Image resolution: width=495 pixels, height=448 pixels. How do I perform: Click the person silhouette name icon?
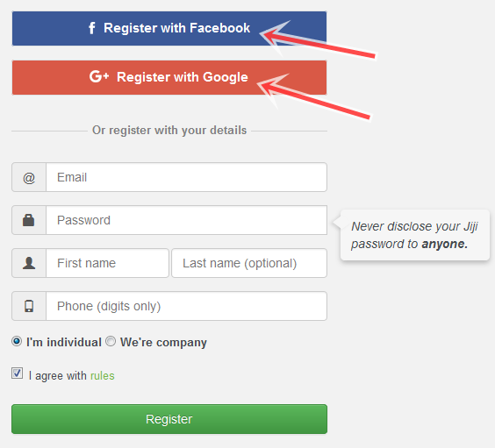click(x=29, y=263)
